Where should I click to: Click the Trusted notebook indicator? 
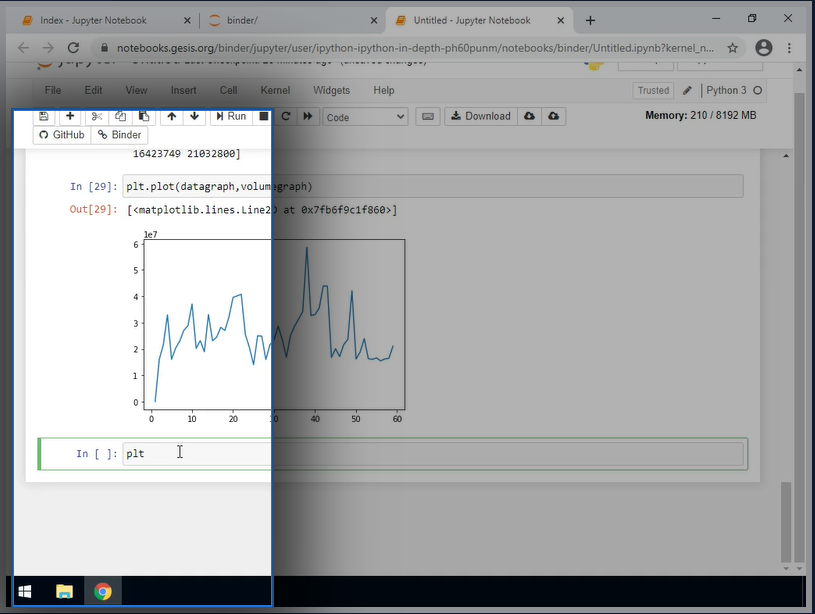(653, 90)
